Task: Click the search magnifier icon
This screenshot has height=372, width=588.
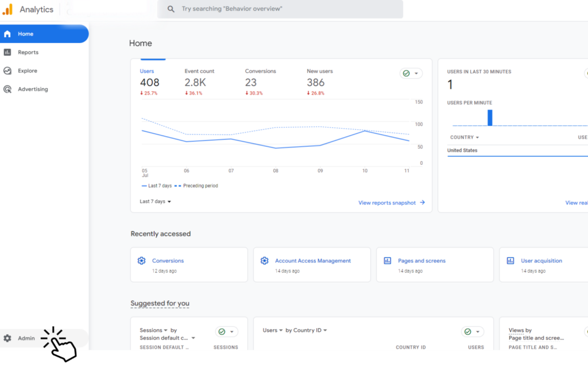Action: 169,9
